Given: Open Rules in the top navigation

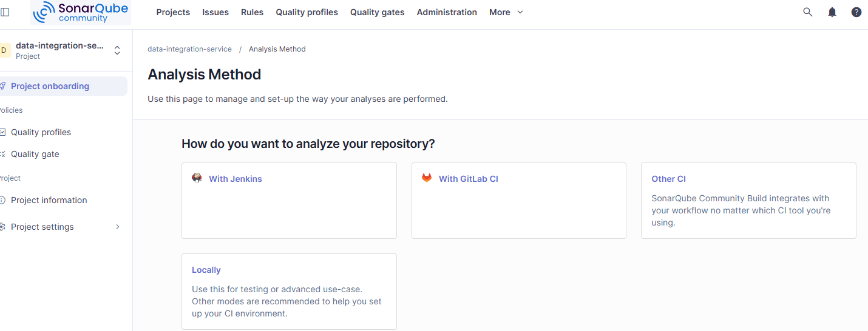Looking at the screenshot, I should (x=252, y=12).
